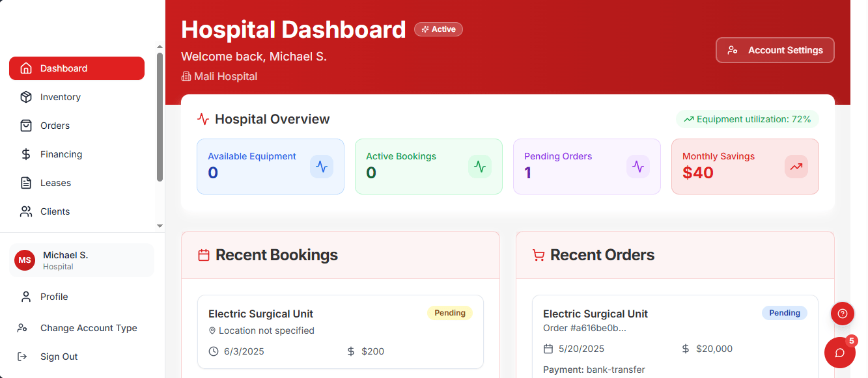Open Change Account Type option
Screen dimensions: 868x378
click(89, 328)
